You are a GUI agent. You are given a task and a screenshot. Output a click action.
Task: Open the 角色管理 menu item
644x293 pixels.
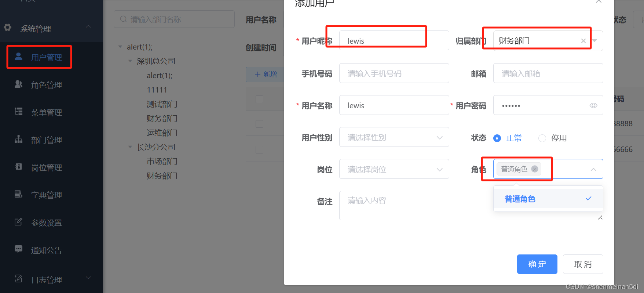(51, 85)
